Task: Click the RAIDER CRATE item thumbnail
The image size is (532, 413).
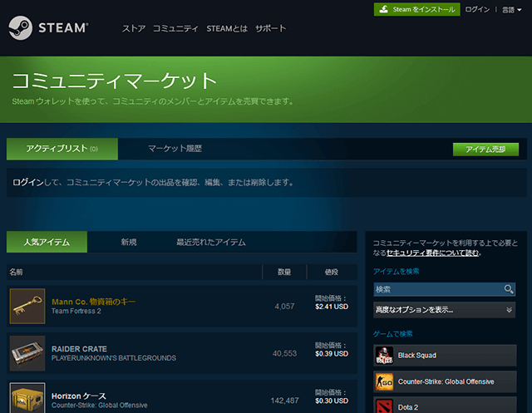Action: [x=27, y=353]
